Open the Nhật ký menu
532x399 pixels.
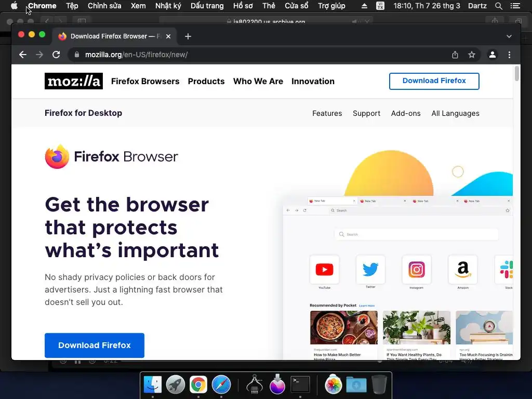pos(168,6)
